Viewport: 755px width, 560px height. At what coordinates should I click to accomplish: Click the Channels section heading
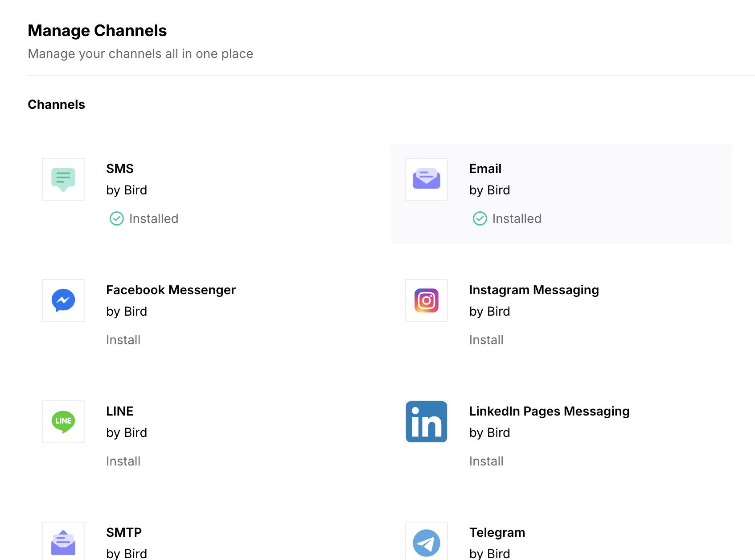click(x=56, y=104)
